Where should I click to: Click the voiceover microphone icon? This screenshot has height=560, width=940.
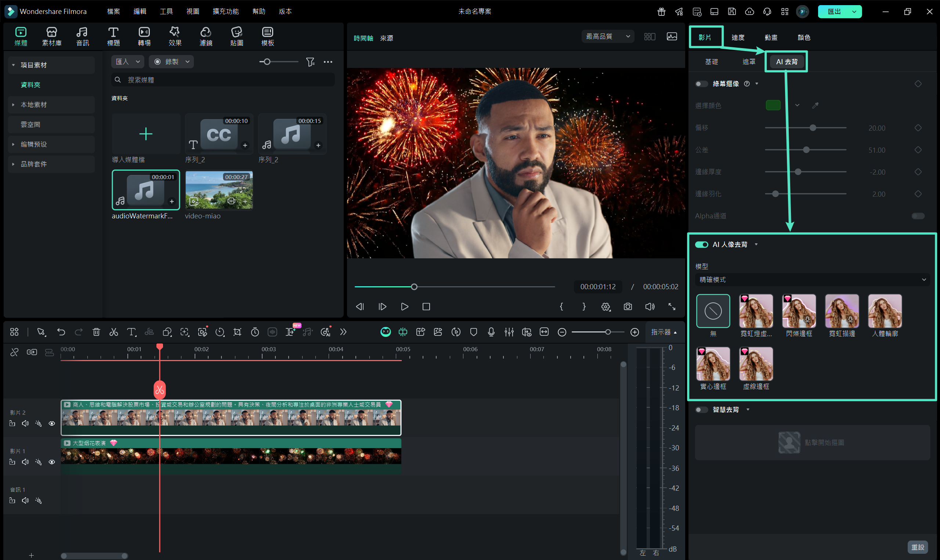coord(491,332)
